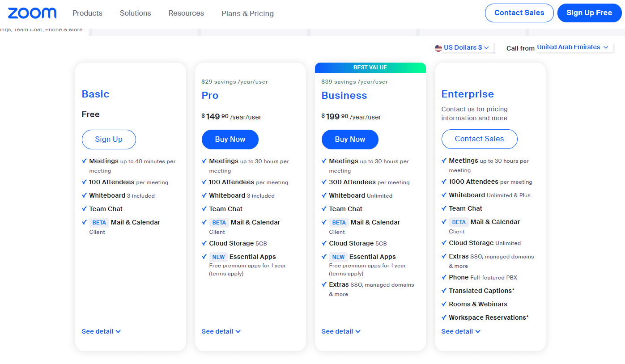The width and height of the screenshot is (625, 364).
Task: Click Phone Full-featured PBX feature
Action: (483, 278)
